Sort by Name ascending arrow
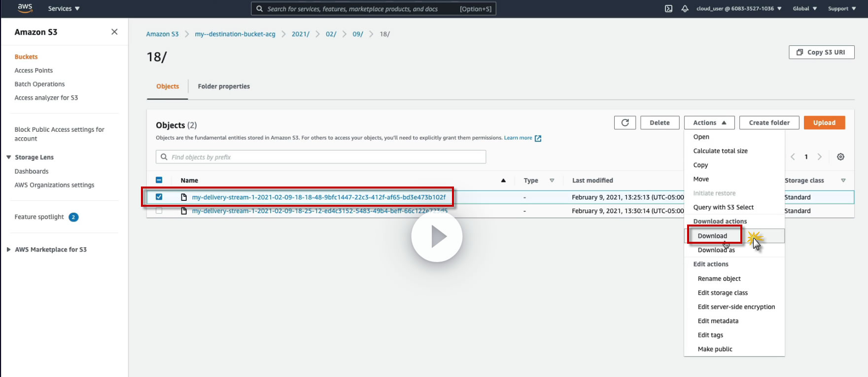The image size is (868, 377). pyautogui.click(x=503, y=181)
